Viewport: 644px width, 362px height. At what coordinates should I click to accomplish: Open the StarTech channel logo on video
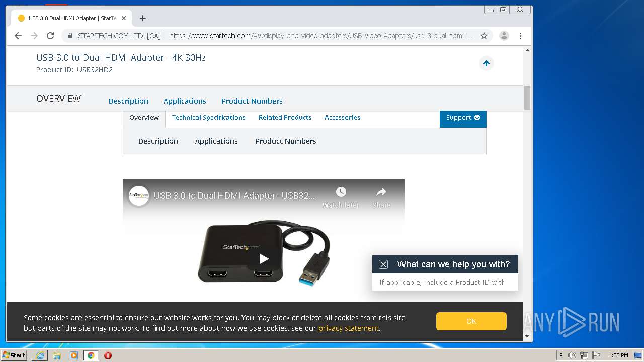(139, 195)
